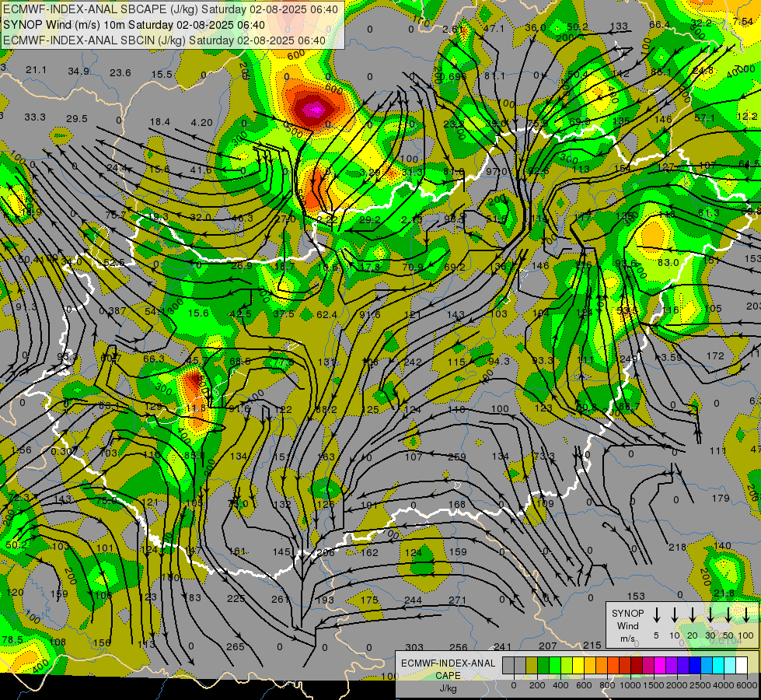Viewport: 761px width, 700px height.
Task: Click the map value '3.59'
Action: 671,357
